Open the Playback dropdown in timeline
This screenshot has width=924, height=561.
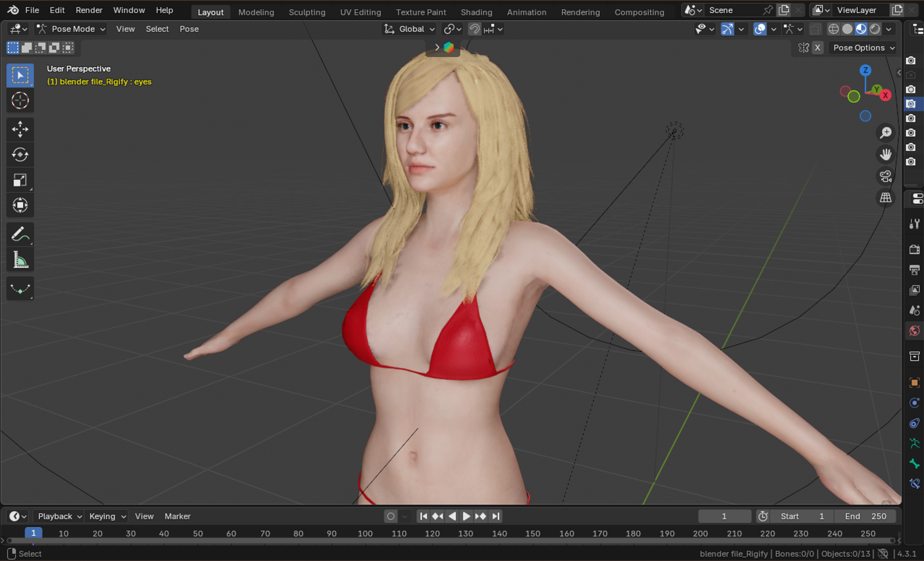click(59, 516)
